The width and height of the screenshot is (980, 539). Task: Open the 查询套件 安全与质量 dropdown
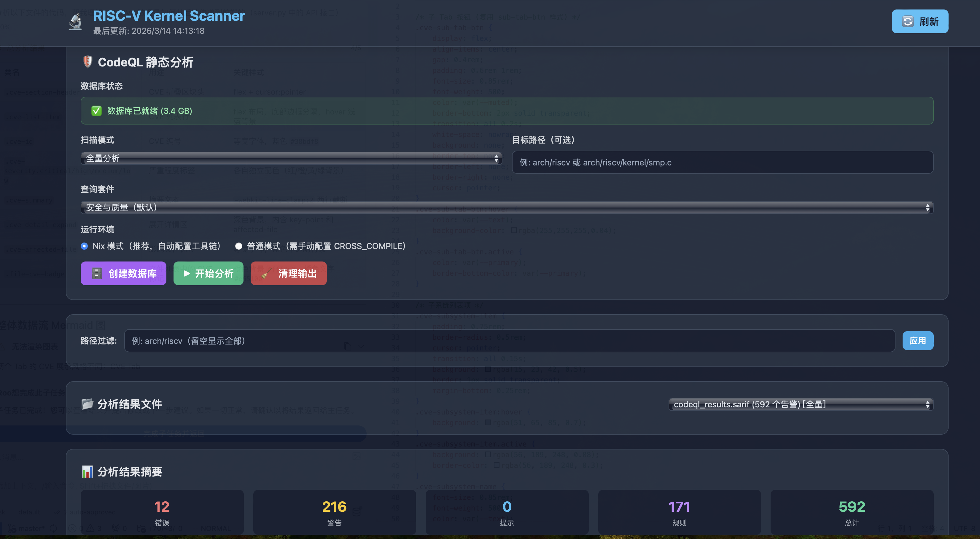(507, 207)
